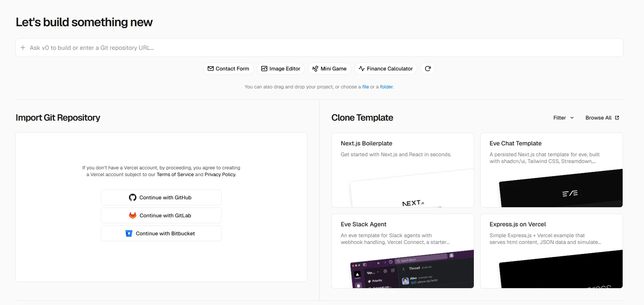Click the folder link
This screenshot has width=644, height=305.
coord(386,87)
